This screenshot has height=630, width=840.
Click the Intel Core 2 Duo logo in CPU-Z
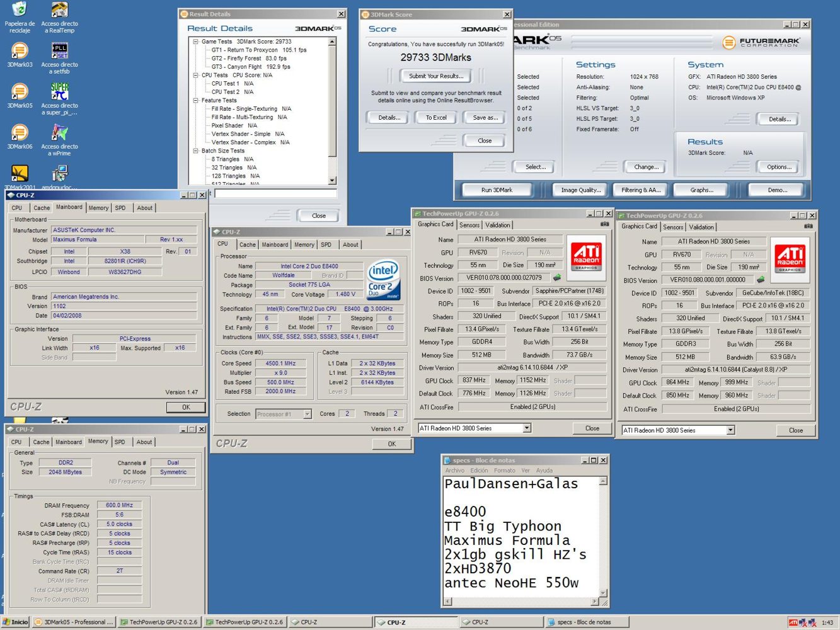pyautogui.click(x=383, y=279)
